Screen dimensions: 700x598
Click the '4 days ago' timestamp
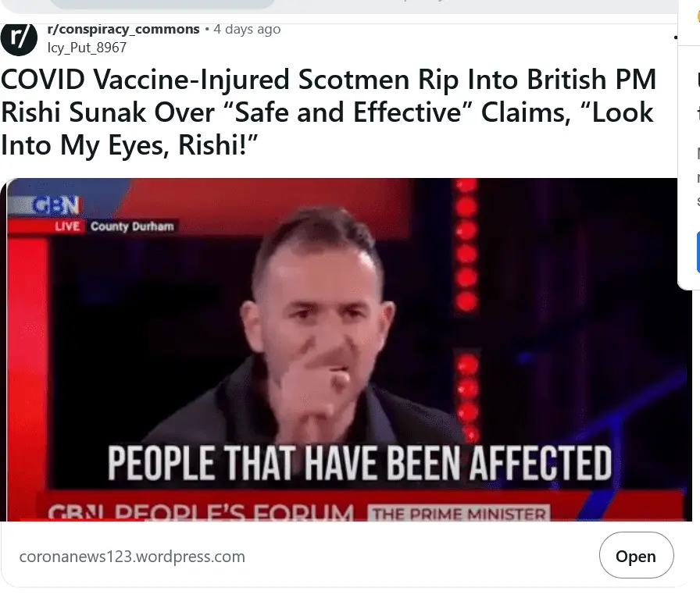pos(247,30)
